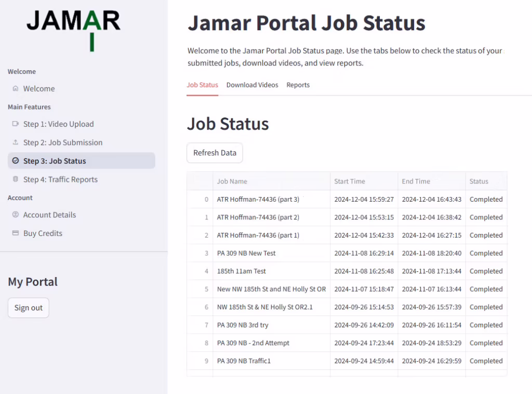Click the Status column header
The width and height of the screenshot is (532, 394).
486,181
